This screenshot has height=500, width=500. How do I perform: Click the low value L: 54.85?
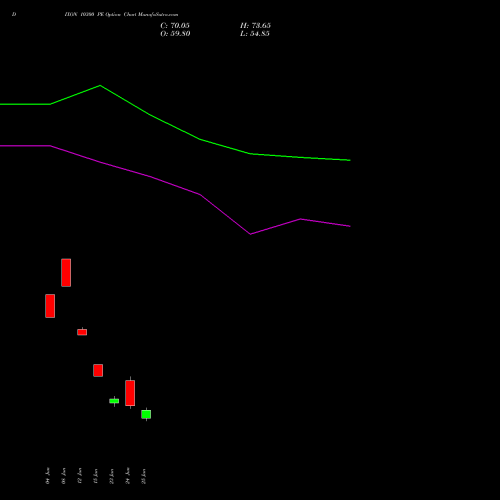255,34
